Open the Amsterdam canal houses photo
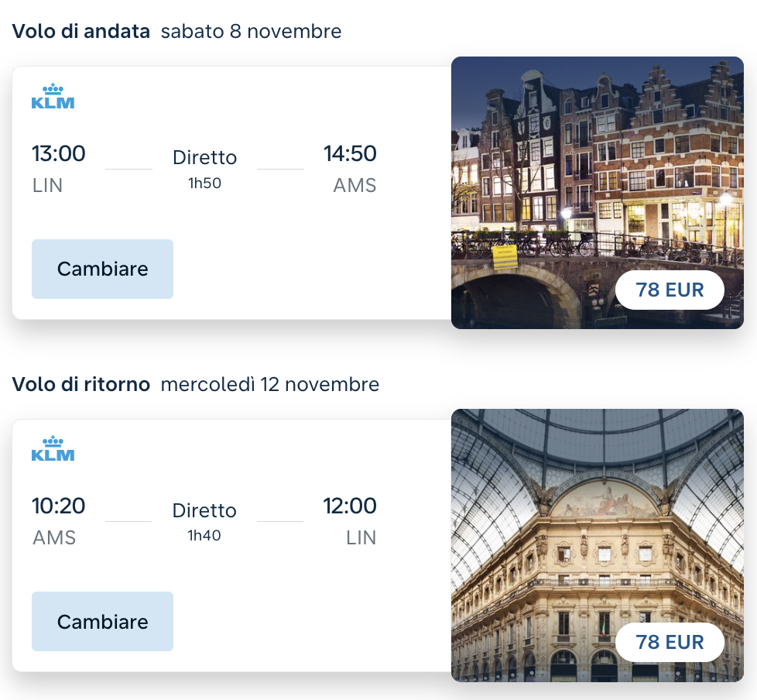Screen dimensions: 757x700 coord(598,193)
